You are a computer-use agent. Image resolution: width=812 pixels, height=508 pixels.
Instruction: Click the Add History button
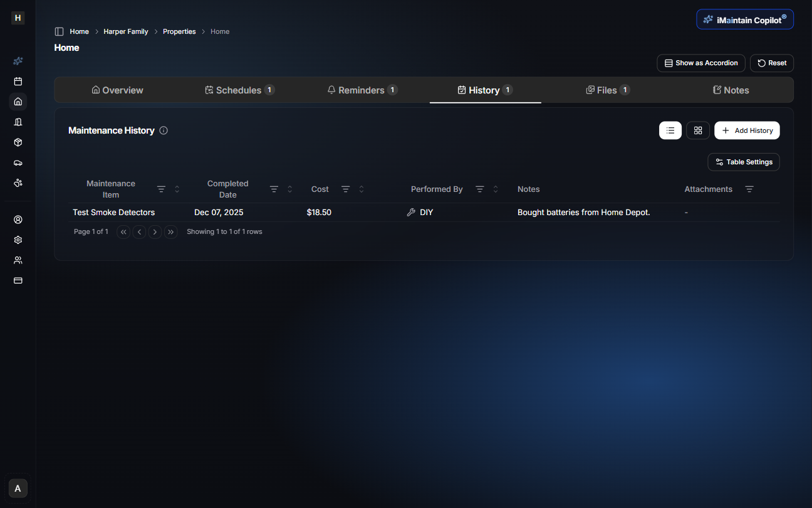(747, 130)
